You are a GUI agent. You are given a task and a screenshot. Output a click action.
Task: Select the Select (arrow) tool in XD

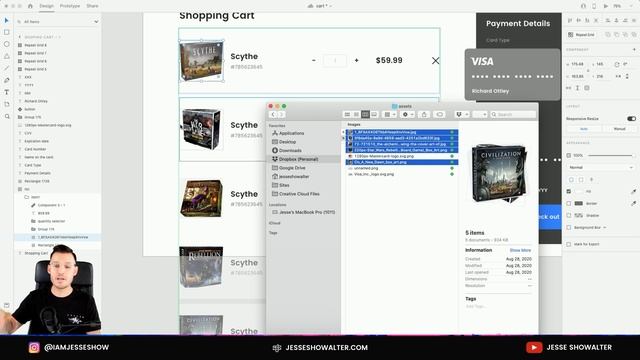[x=7, y=20]
